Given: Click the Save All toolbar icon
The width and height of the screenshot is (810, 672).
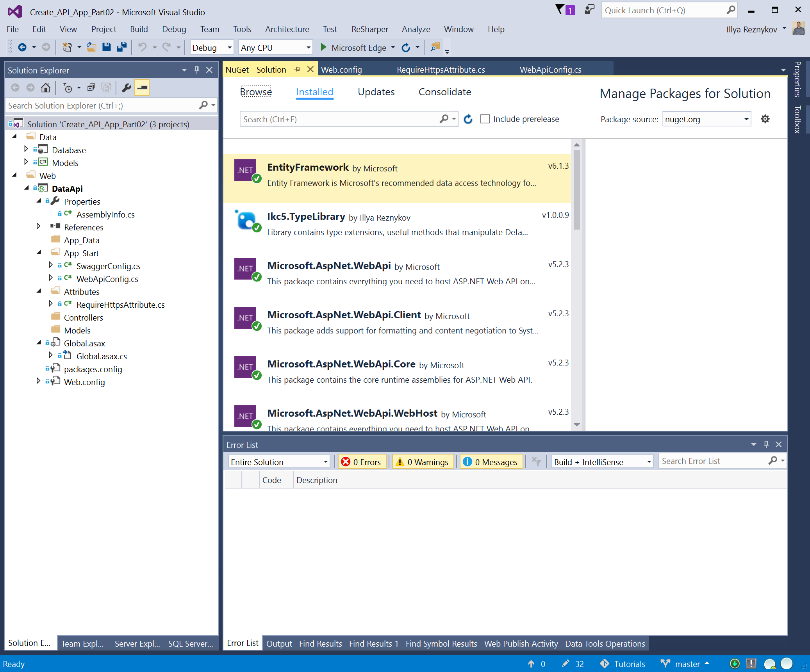Looking at the screenshot, I should pyautogui.click(x=122, y=47).
